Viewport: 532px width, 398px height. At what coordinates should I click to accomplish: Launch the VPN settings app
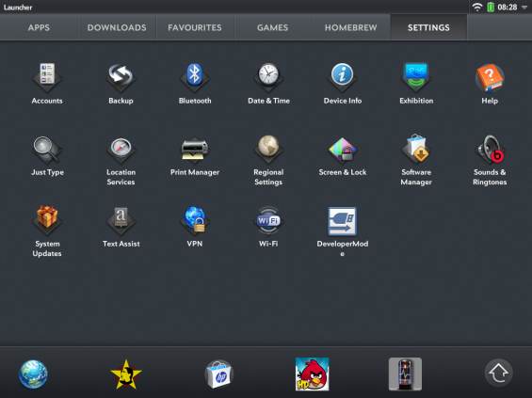tap(195, 220)
